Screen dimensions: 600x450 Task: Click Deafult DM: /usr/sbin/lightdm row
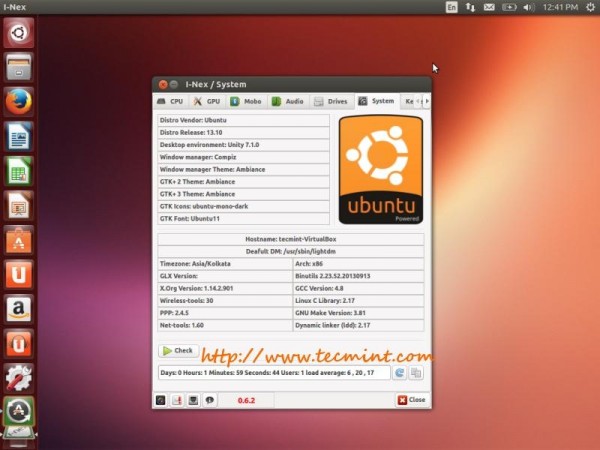tap(291, 251)
